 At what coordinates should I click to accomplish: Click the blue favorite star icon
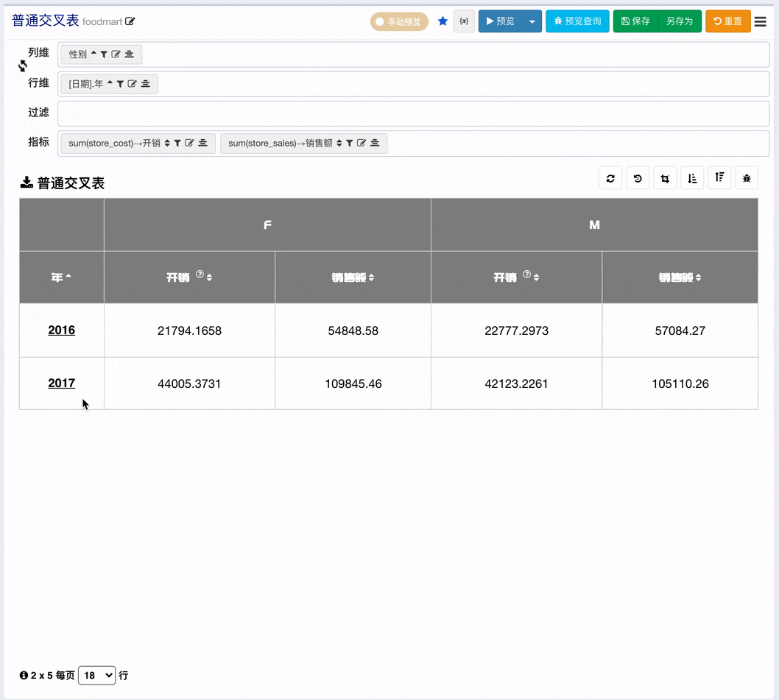click(x=443, y=21)
